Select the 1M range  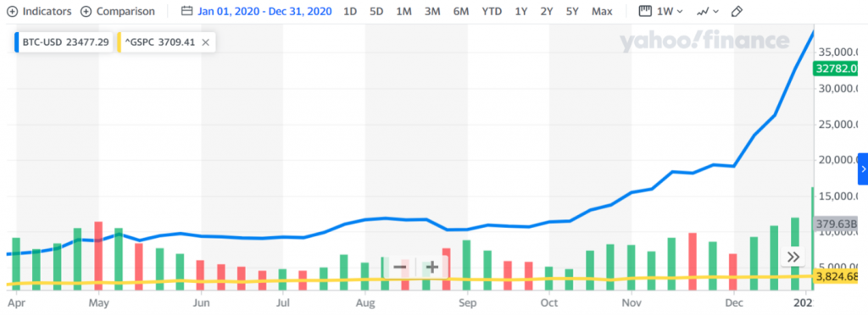click(403, 11)
